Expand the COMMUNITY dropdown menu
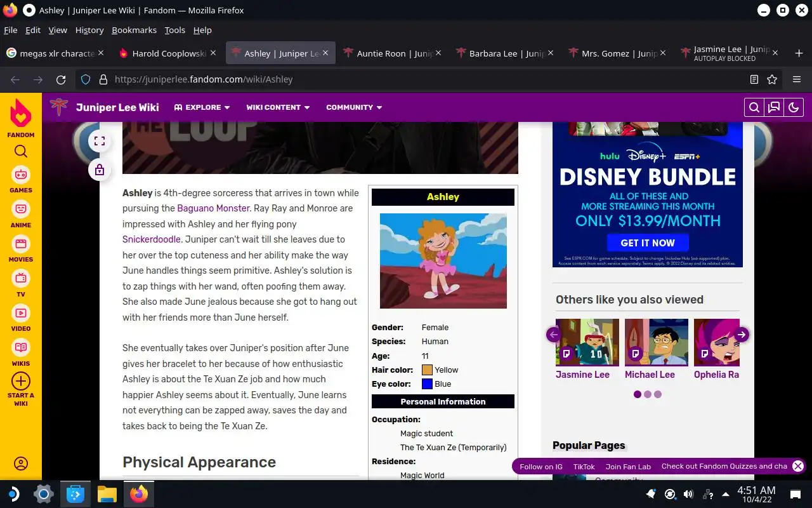The width and height of the screenshot is (812, 508). pyautogui.click(x=354, y=107)
